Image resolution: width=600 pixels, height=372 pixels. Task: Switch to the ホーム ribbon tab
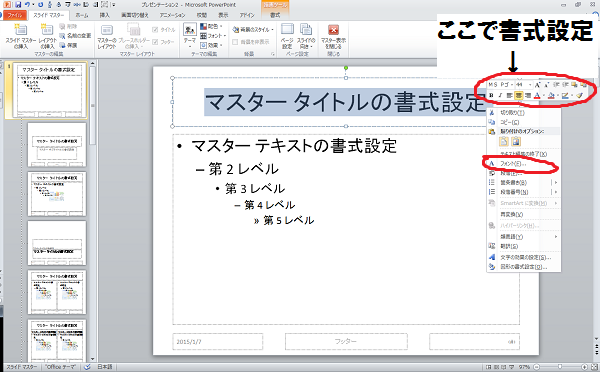pos(82,15)
